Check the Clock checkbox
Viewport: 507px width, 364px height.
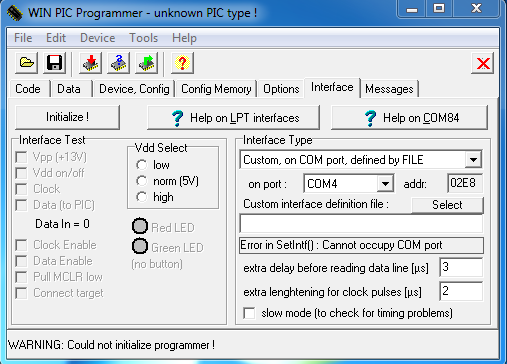(22, 189)
